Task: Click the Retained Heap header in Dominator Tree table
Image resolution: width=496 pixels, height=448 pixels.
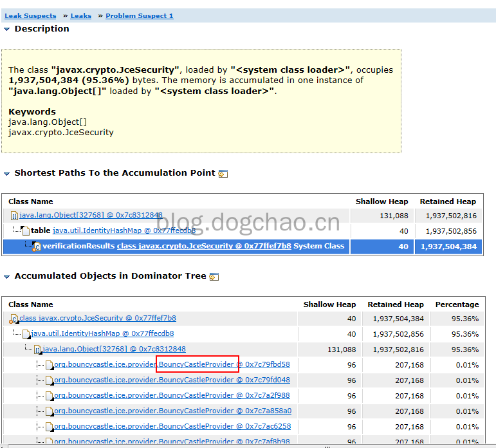Action: click(x=396, y=304)
